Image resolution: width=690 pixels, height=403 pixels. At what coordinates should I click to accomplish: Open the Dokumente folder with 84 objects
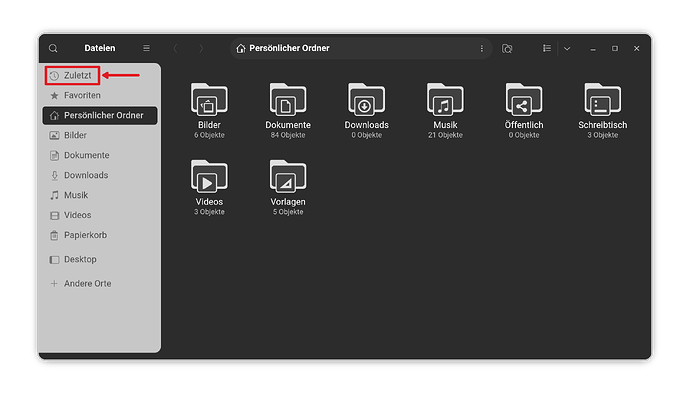coord(287,101)
